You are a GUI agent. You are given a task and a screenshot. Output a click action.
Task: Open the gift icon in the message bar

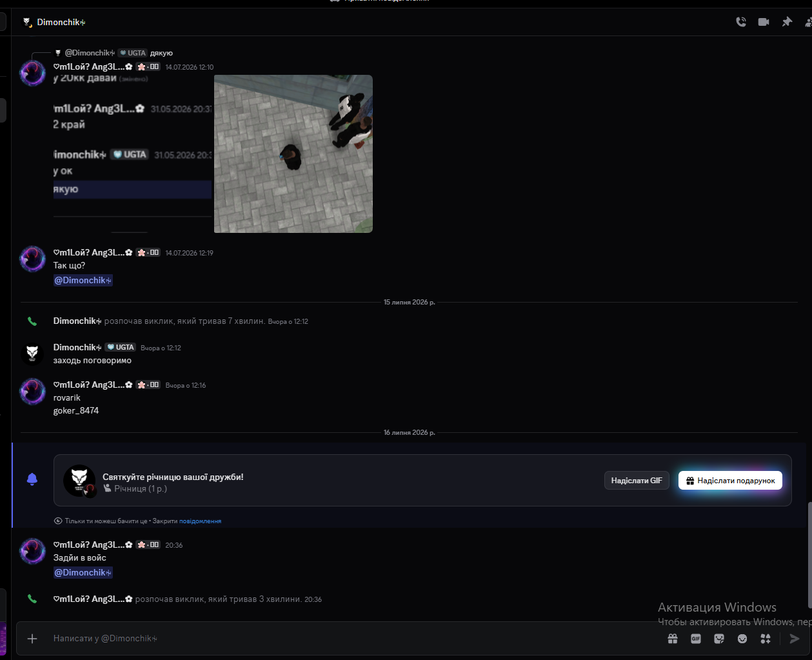click(x=673, y=639)
